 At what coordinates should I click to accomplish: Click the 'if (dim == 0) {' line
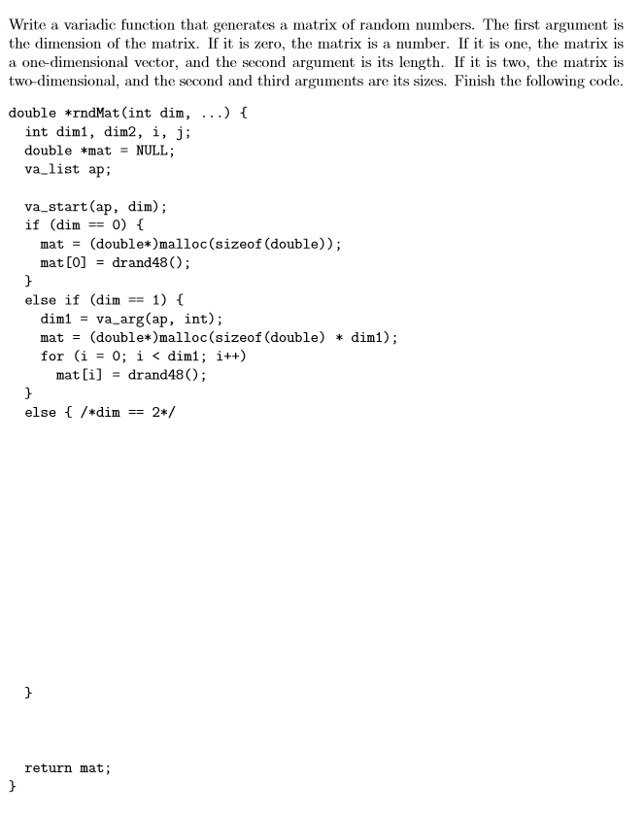85,225
